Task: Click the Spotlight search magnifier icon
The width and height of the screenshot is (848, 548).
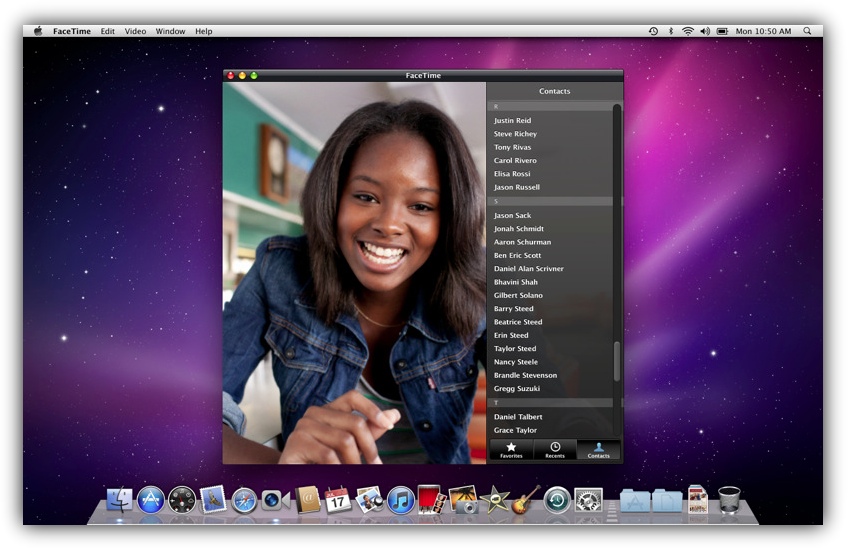Action: (x=807, y=31)
